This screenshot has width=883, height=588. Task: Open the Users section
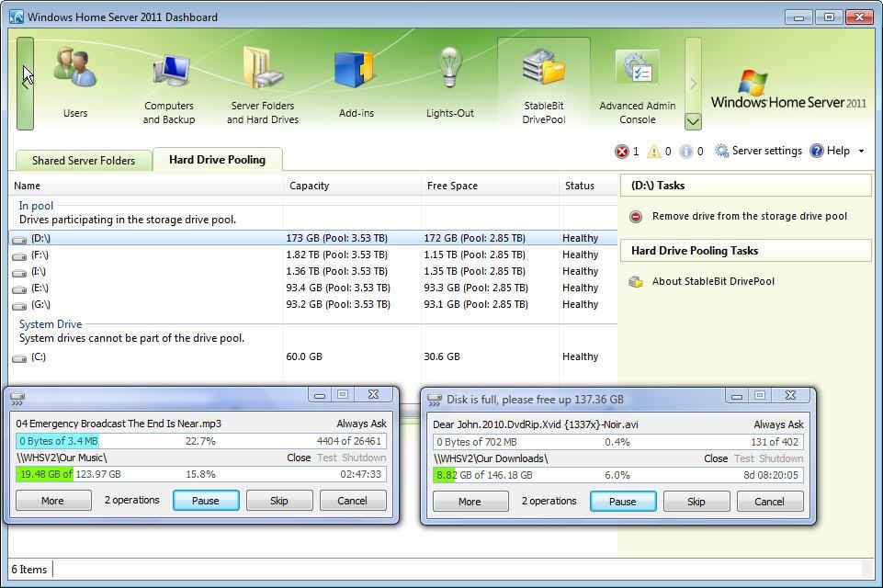click(x=75, y=84)
